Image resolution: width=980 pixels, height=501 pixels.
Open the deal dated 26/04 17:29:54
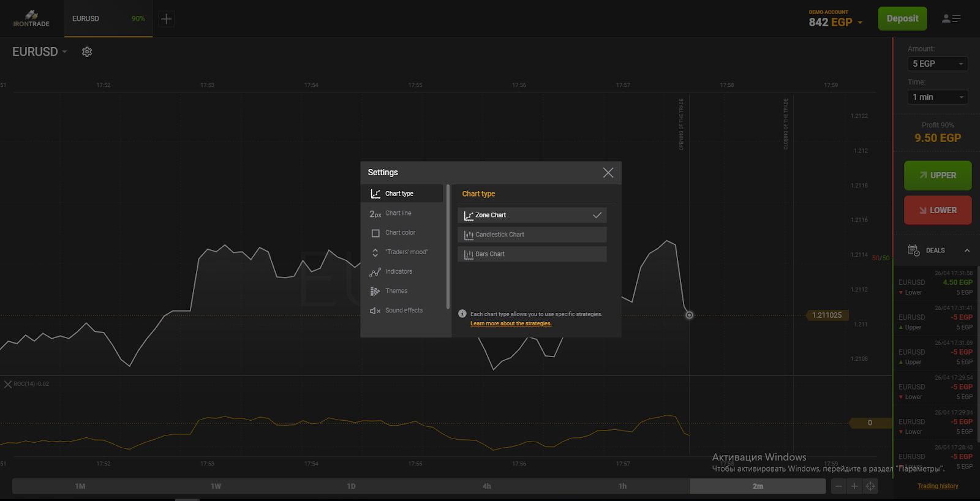coord(935,388)
